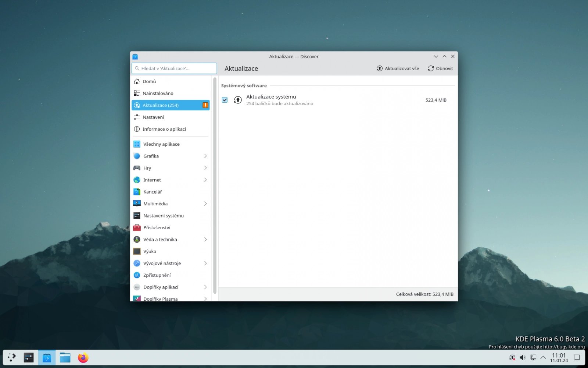
Task: Click the text '254 balíčků bude aktualizováno'
Action: [x=280, y=104]
